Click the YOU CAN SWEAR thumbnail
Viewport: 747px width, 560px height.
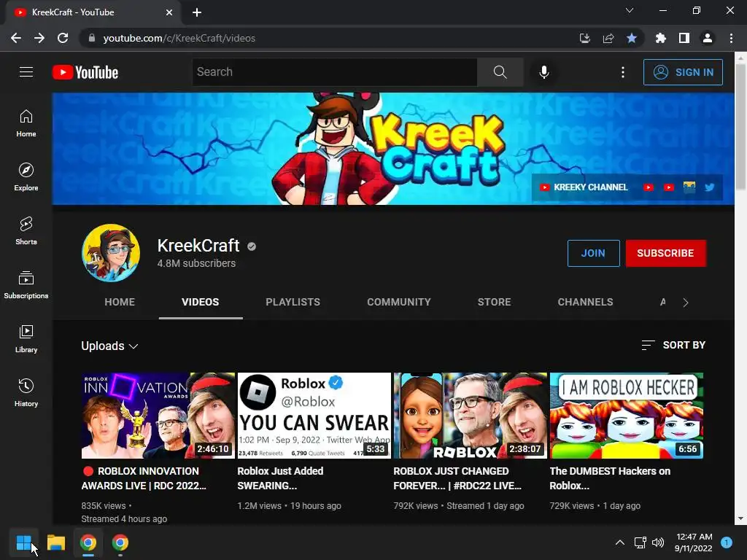coord(314,415)
